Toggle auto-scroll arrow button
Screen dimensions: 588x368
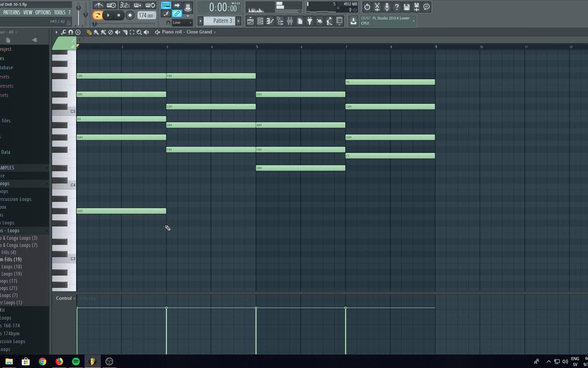(177, 5)
